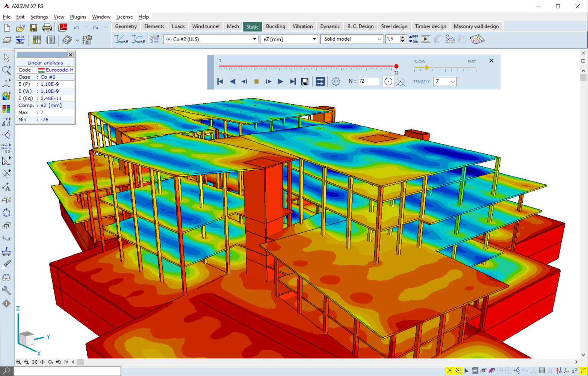This screenshot has height=376, width=588.
Task: Select linear static analysis graph icon
Action: click(x=121, y=39)
